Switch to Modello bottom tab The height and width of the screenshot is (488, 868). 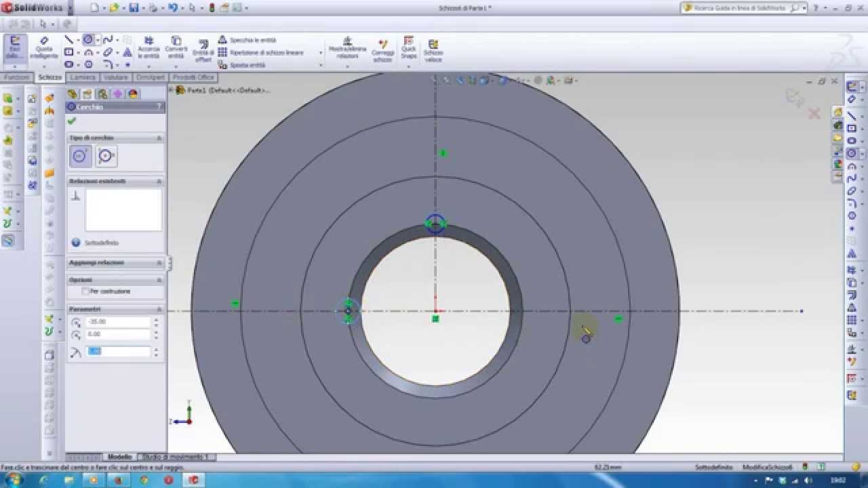(119, 457)
